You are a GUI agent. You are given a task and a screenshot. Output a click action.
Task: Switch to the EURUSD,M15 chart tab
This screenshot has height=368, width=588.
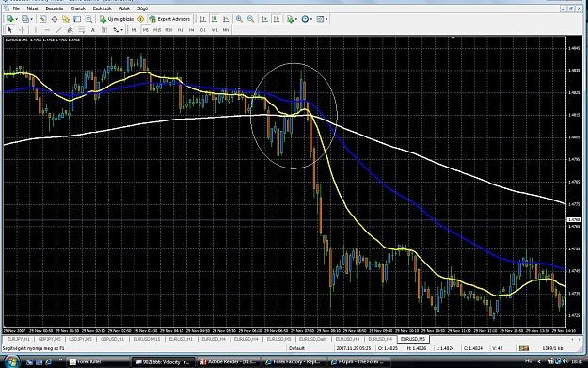tap(147, 339)
